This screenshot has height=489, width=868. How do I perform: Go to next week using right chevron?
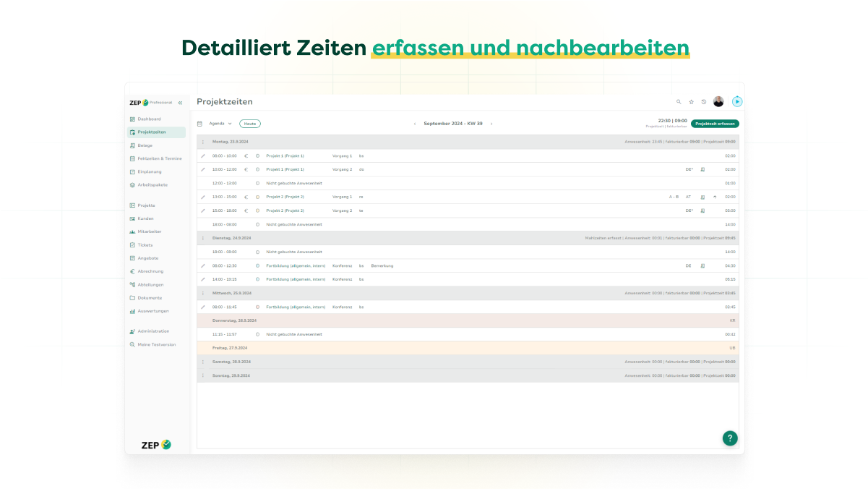(x=491, y=124)
